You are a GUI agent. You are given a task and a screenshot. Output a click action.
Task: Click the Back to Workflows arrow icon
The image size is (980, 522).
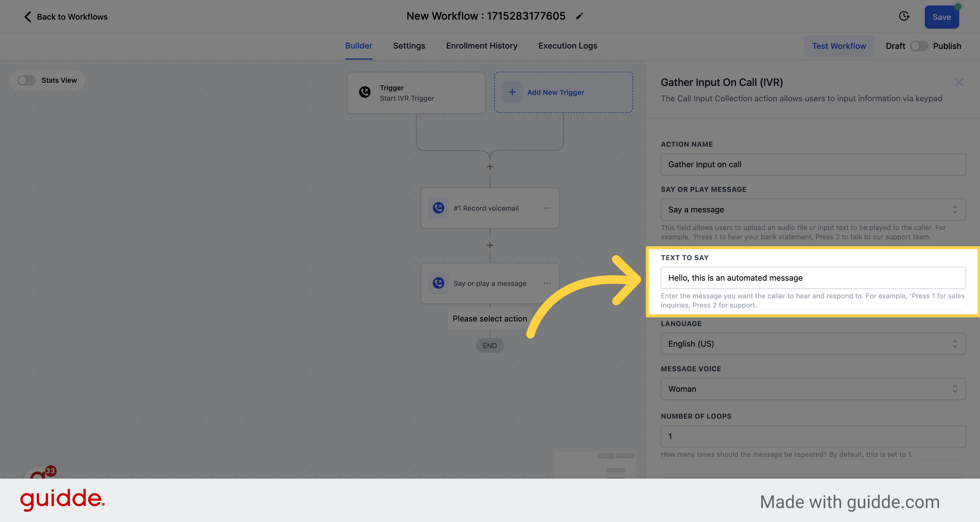pos(27,16)
